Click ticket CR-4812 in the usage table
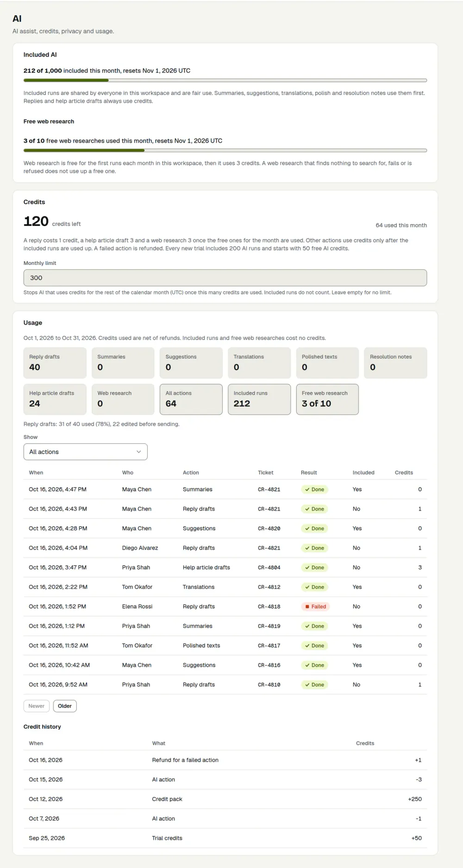 269,587
